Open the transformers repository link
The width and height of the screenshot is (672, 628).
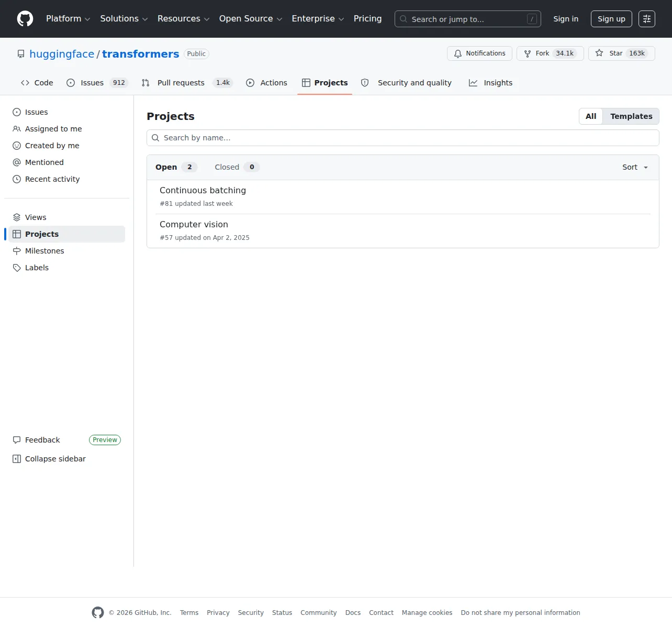pyautogui.click(x=140, y=54)
